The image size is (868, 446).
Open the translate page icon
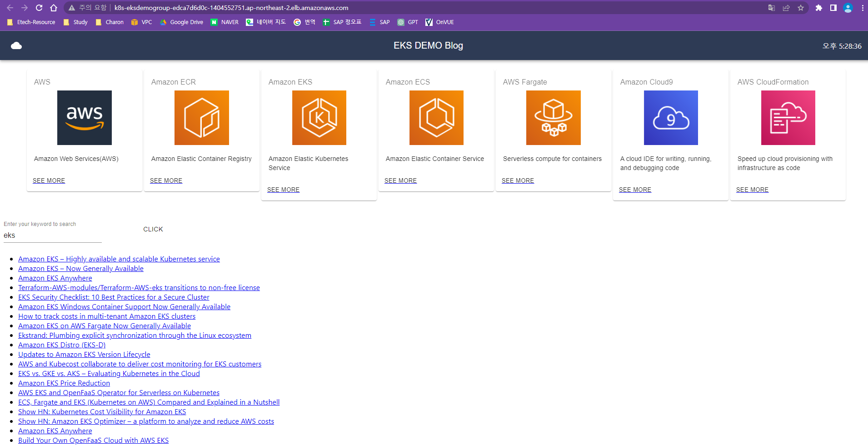tap(772, 8)
